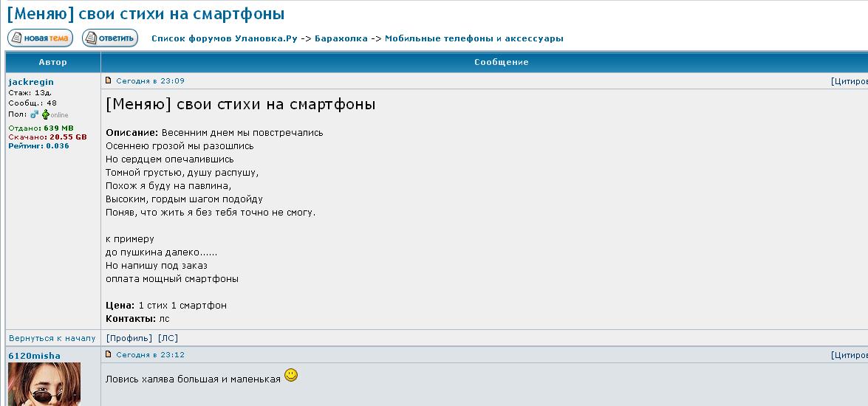This screenshot has height=406, width=868.
Task: Click the text 'Ловись халява большая и маленькая'
Action: pos(194,379)
